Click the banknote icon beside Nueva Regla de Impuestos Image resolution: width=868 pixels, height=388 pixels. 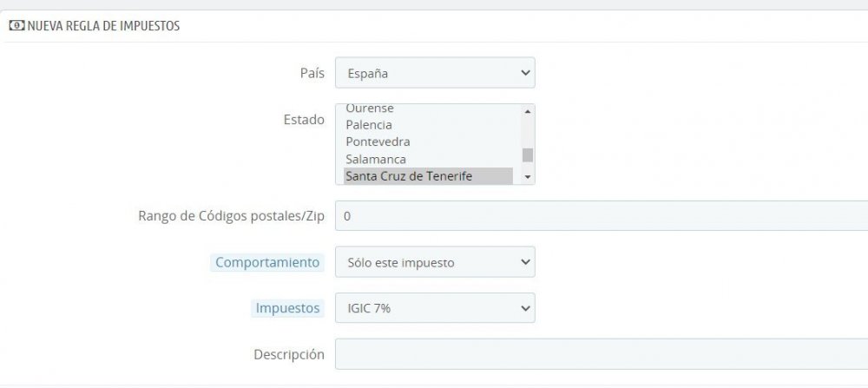16,26
